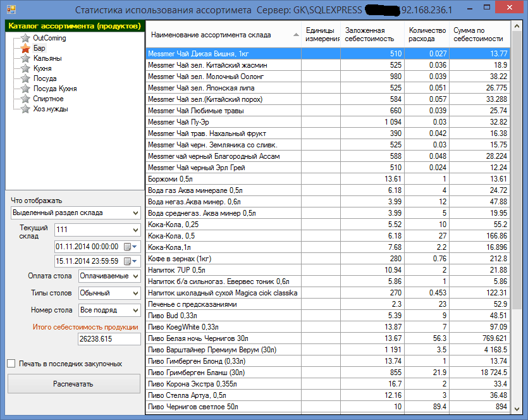Select row Messmer Чай зел. Молочный Оолонг

tap(328, 77)
